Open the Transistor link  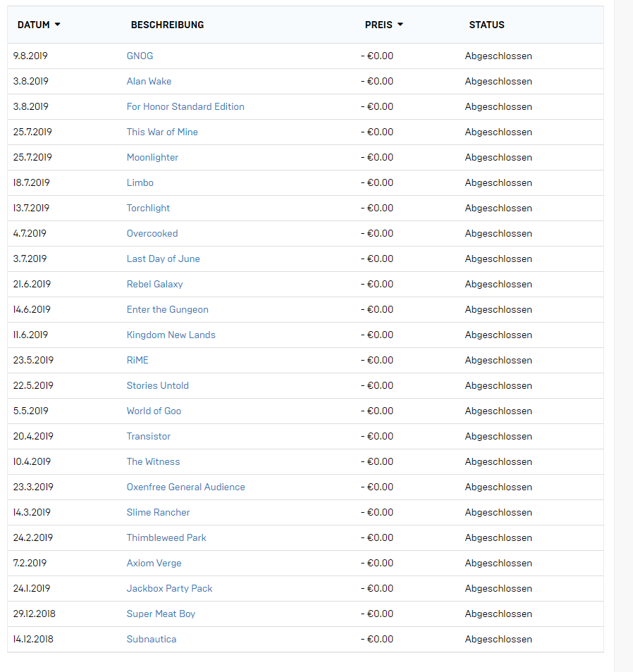pos(149,436)
